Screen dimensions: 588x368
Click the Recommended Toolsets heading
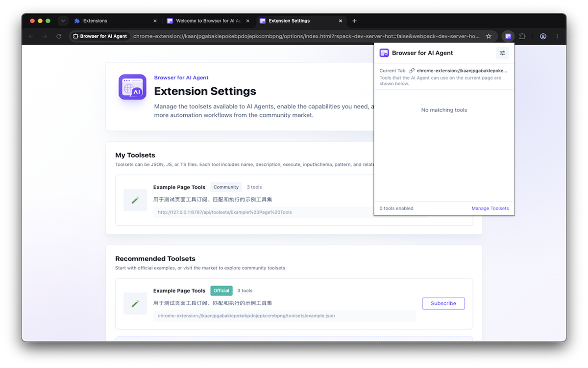tap(155, 259)
